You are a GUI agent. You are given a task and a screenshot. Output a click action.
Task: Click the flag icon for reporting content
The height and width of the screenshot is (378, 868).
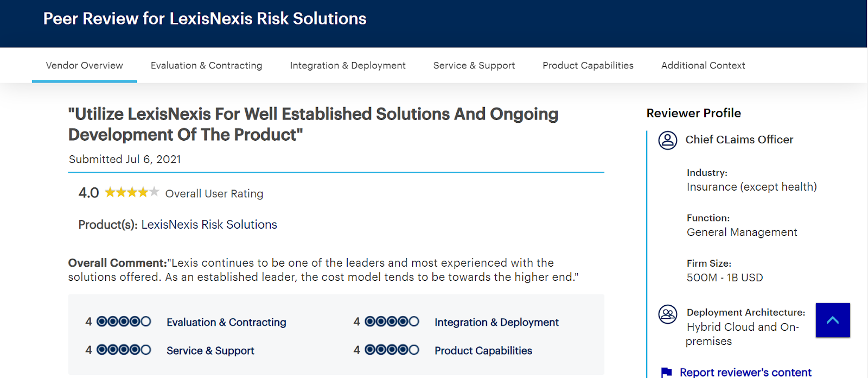667,373
